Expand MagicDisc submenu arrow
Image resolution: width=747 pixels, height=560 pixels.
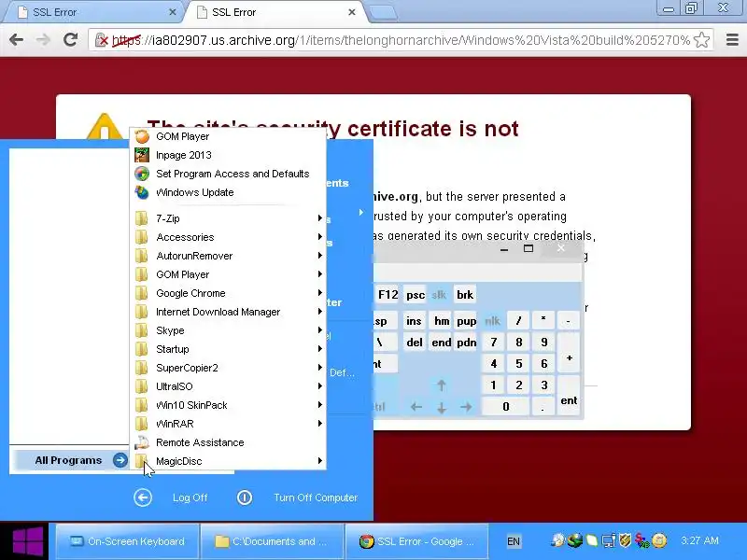pos(320,460)
